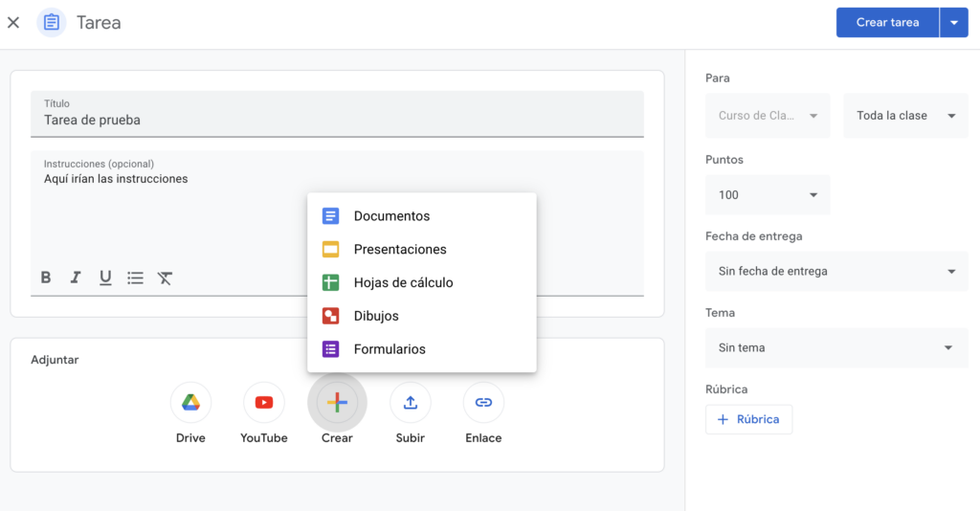Add a rubric with the Rúbrica button
This screenshot has width=980, height=511.
tap(748, 419)
